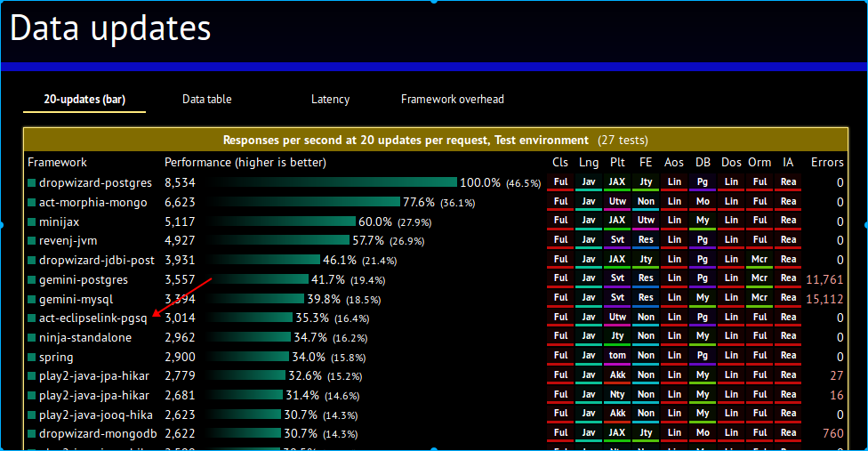Click the Rea IA tag in minijax row
The height and width of the screenshot is (451, 868).
point(788,221)
